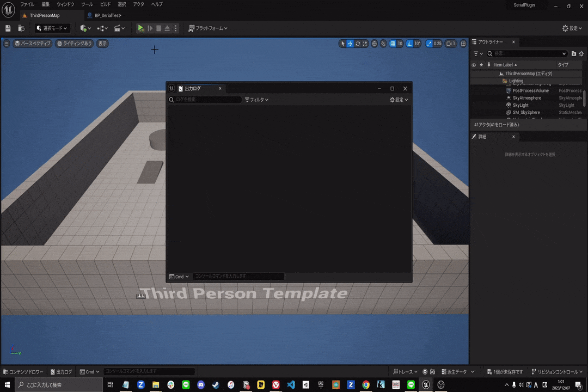The height and width of the screenshot is (392, 588).
Task: Click the パースペクティブ view button
Action: [x=32, y=44]
